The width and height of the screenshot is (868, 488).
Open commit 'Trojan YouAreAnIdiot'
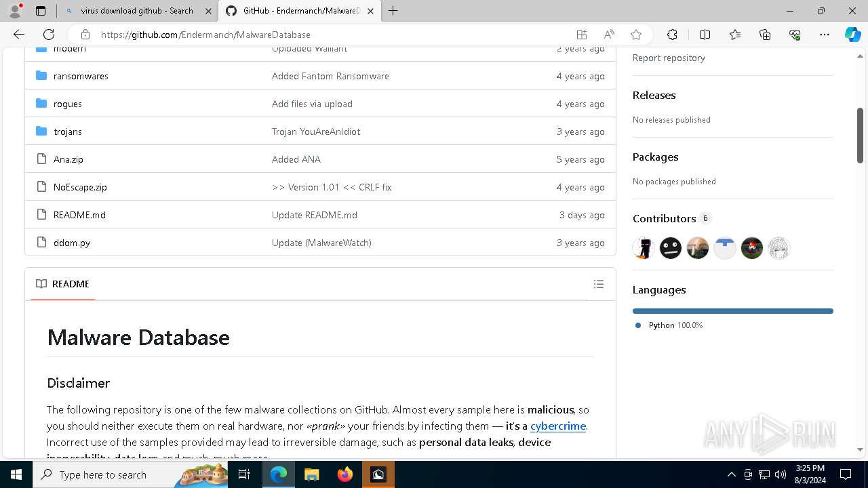[x=316, y=131]
